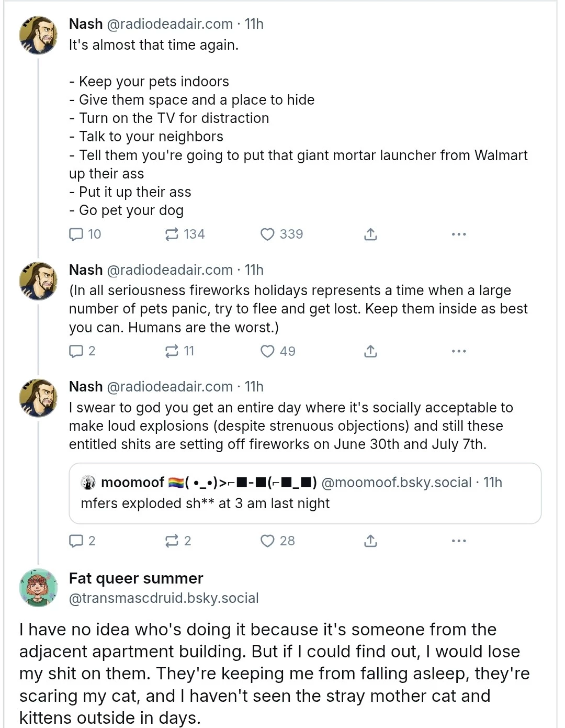This screenshot has height=728, width=565.
Task: Reply to the fireworks holidays post
Action: pyautogui.click(x=83, y=351)
